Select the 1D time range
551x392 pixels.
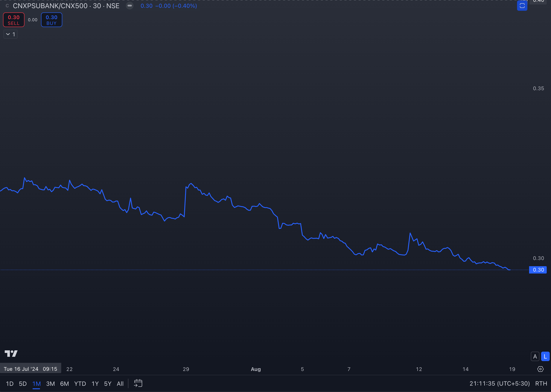(x=10, y=384)
